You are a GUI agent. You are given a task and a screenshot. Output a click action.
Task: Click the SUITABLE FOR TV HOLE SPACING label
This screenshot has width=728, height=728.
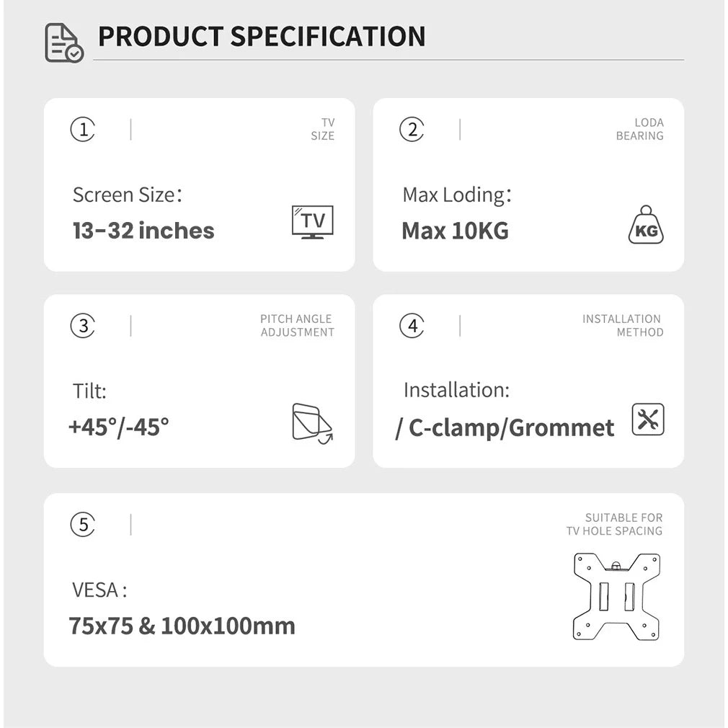pyautogui.click(x=614, y=524)
